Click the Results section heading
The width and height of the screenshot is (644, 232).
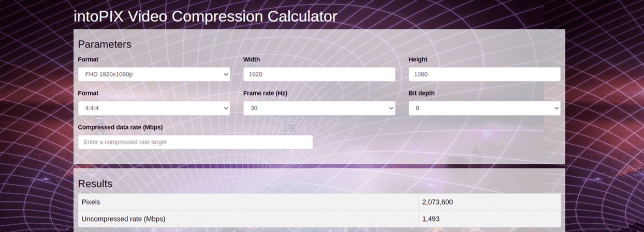(95, 184)
